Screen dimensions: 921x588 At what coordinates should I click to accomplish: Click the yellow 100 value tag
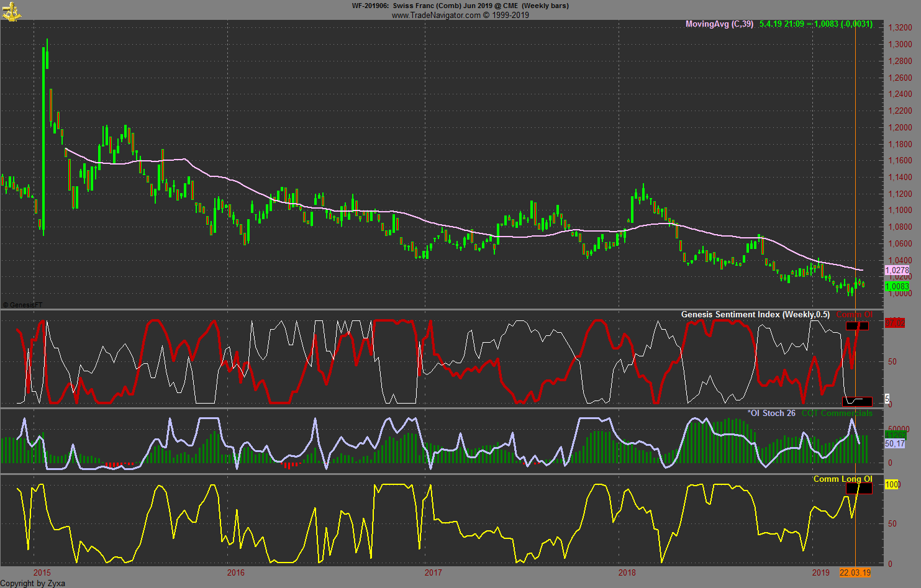(892, 484)
